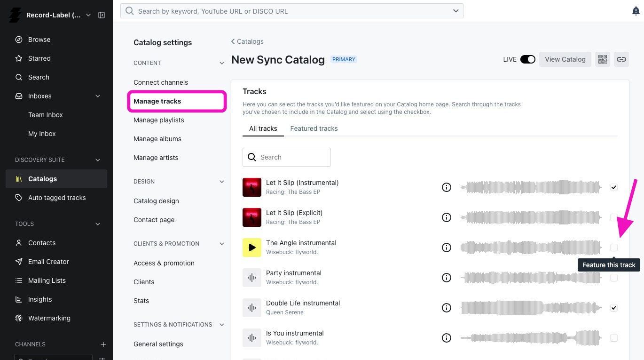The height and width of the screenshot is (360, 644).
Task: Expand the Record-Label workspace dropdown
Action: 88,15
